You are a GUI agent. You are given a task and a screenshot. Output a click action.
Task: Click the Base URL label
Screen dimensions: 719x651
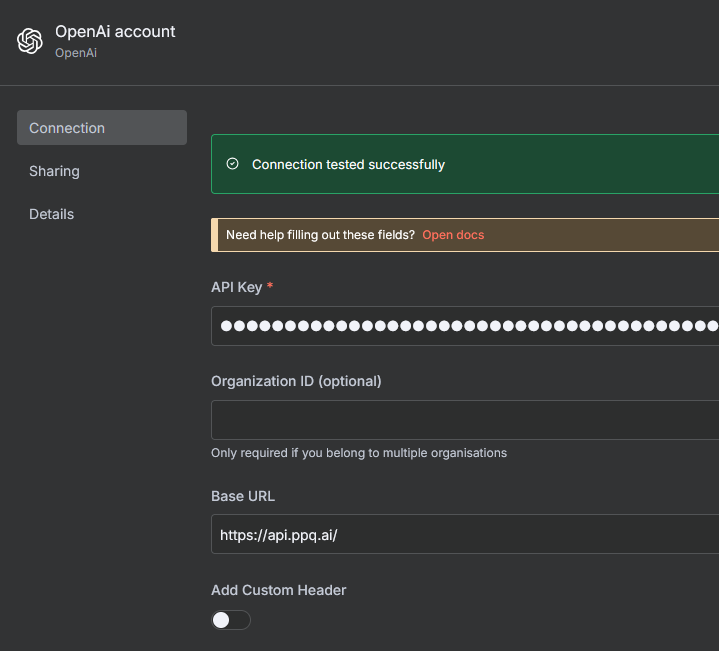click(x=243, y=496)
